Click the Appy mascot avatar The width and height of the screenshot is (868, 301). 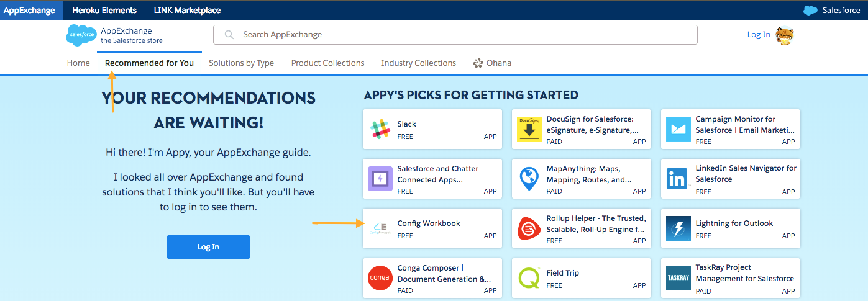(x=785, y=35)
